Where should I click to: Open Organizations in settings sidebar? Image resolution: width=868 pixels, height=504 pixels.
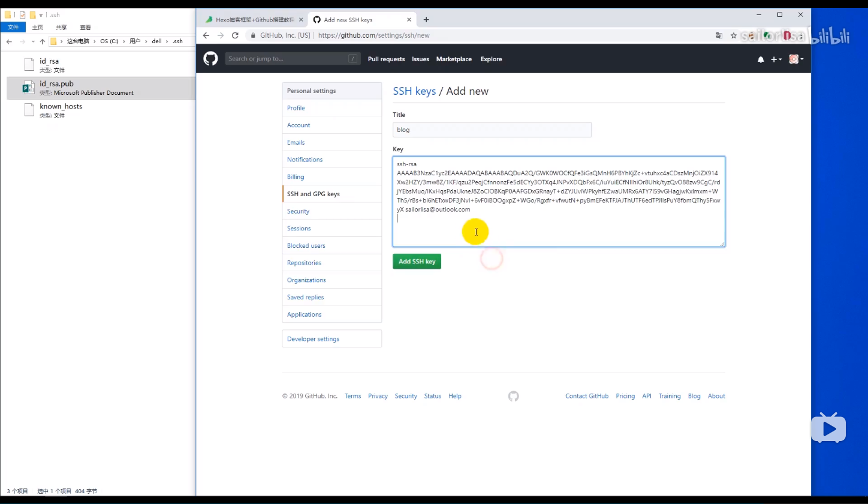[332, 280]
